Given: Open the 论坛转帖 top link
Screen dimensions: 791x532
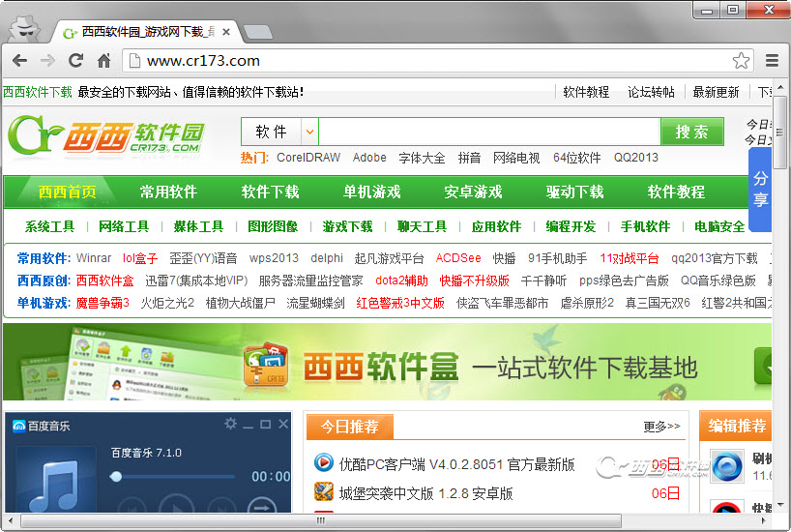Looking at the screenshot, I should coord(651,92).
